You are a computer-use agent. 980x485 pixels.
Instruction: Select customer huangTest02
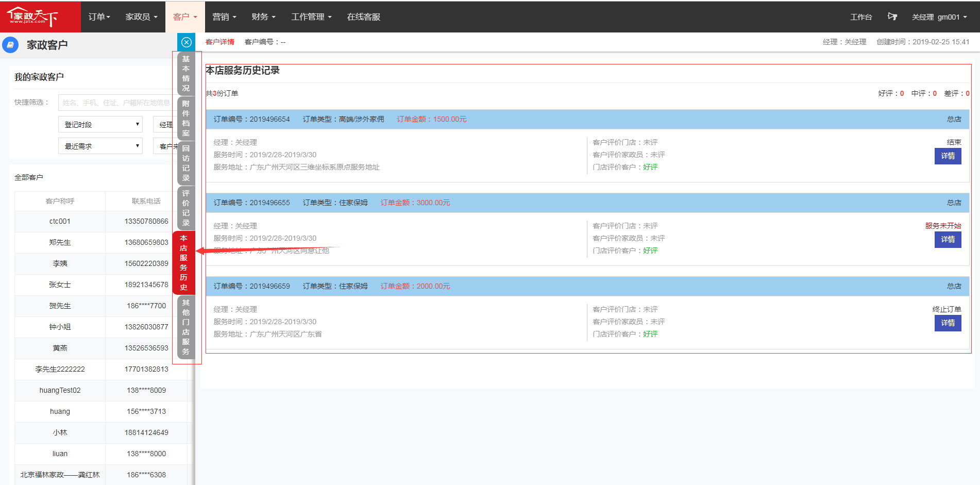tap(60, 390)
